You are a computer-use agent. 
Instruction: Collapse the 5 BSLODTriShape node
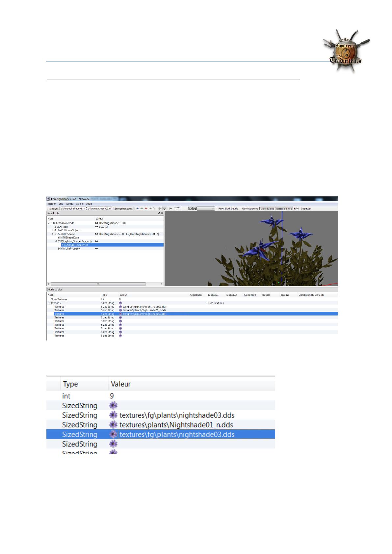(x=53, y=234)
